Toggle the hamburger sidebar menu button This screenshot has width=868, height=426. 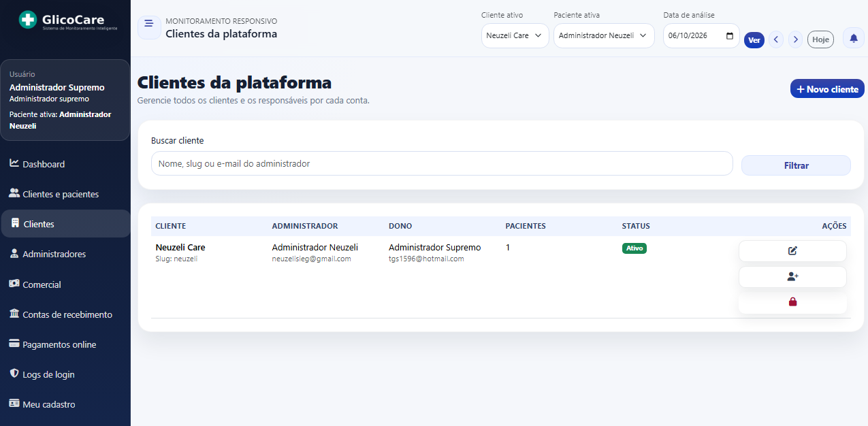149,27
